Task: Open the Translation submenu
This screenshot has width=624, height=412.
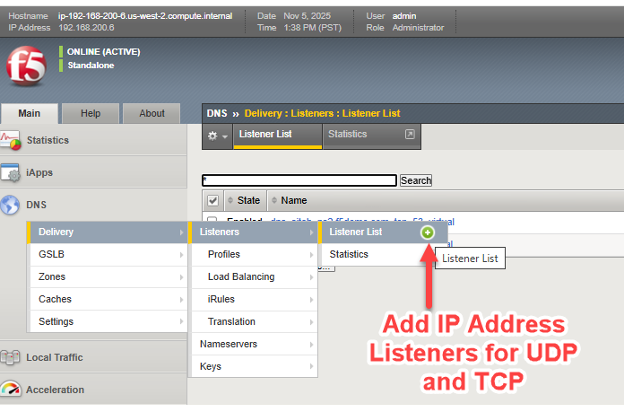Action: coord(254,322)
